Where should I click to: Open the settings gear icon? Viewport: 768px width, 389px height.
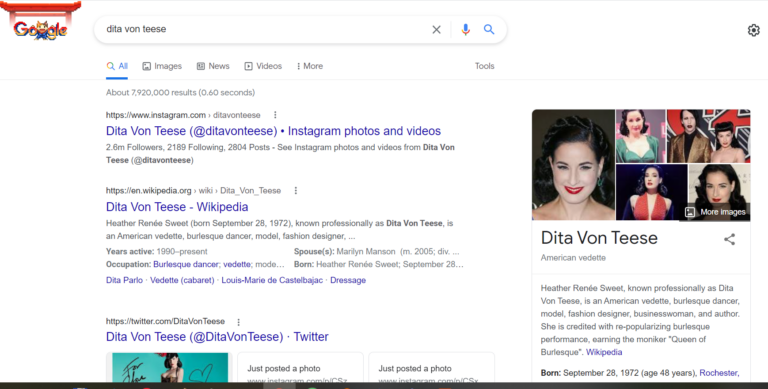point(753,30)
